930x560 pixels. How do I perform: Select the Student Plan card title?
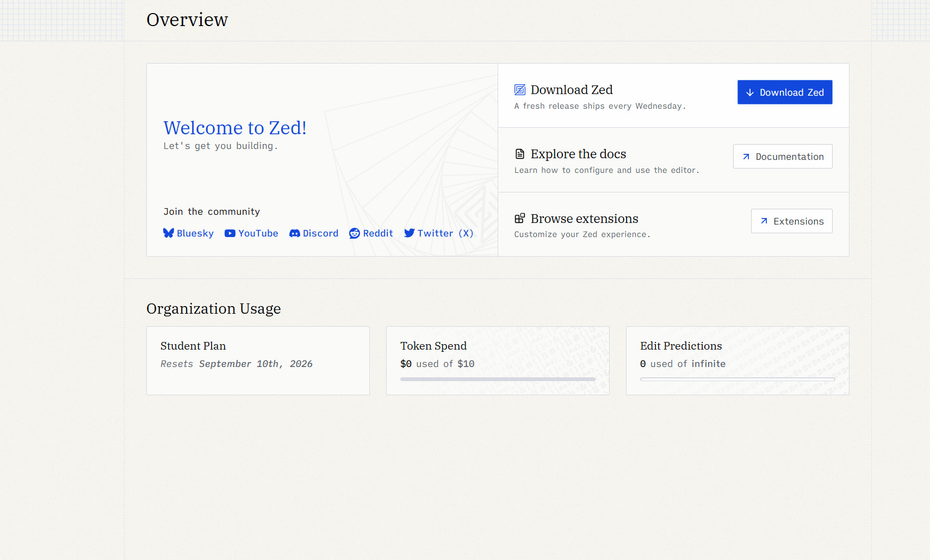193,346
